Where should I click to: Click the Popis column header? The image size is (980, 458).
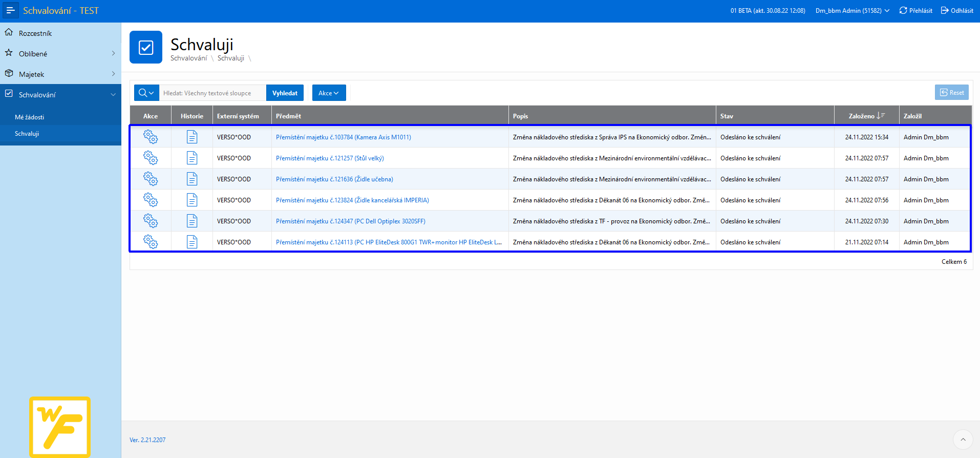(x=612, y=116)
